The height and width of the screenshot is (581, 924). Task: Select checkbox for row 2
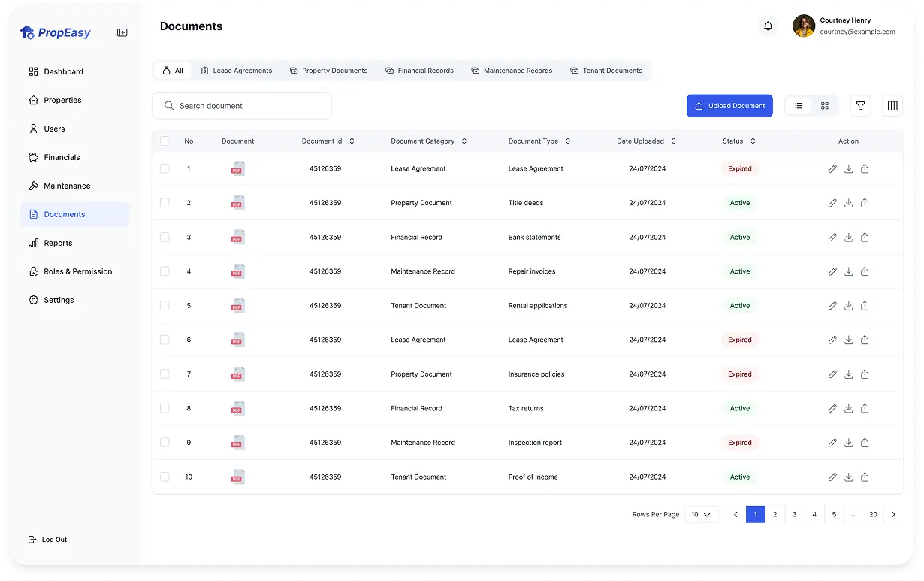(x=165, y=203)
